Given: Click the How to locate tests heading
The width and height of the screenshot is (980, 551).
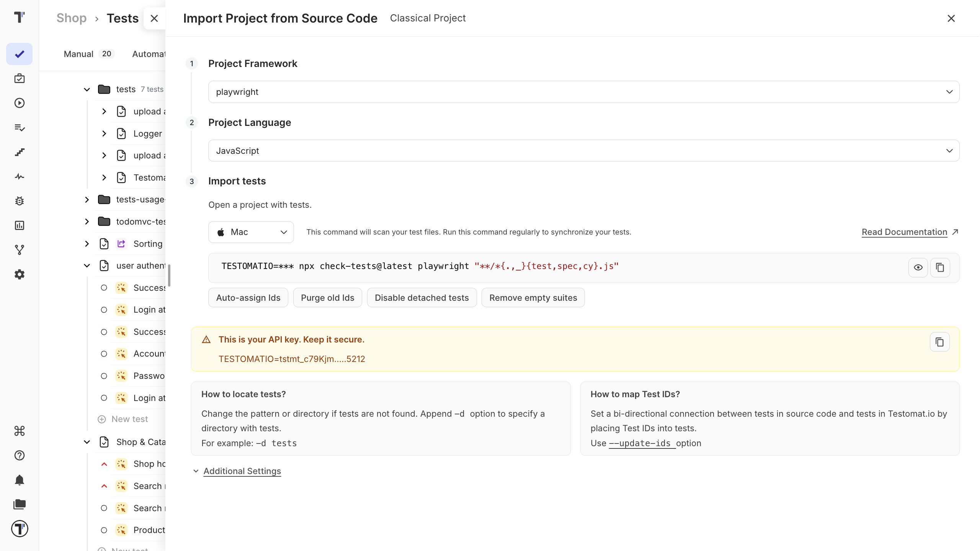Looking at the screenshot, I should click(243, 394).
